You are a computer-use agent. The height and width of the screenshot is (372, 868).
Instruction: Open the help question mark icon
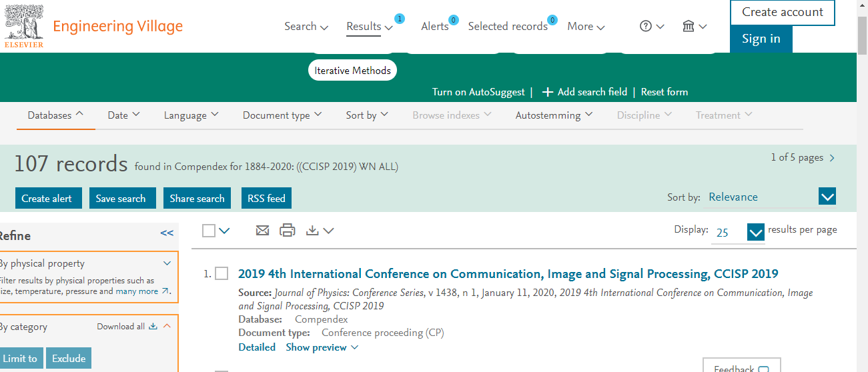click(645, 26)
